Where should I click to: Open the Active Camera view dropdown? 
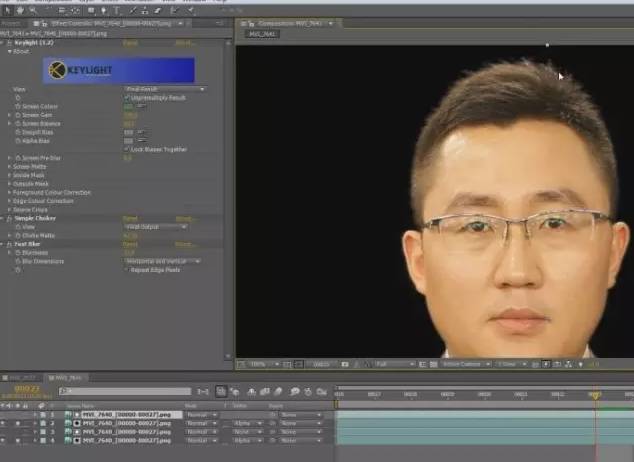(465, 364)
